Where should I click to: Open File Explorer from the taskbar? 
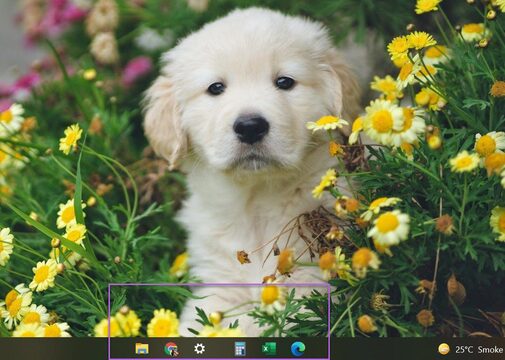(142, 349)
